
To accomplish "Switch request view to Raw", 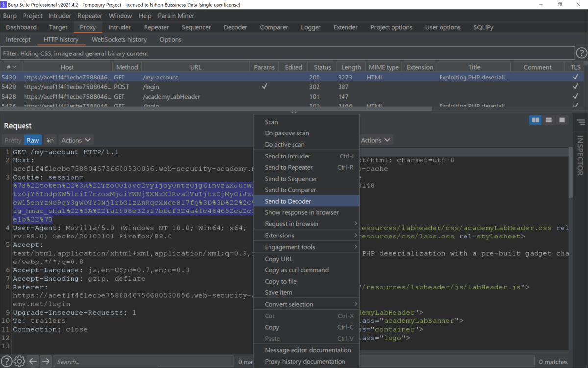I will (x=33, y=140).
